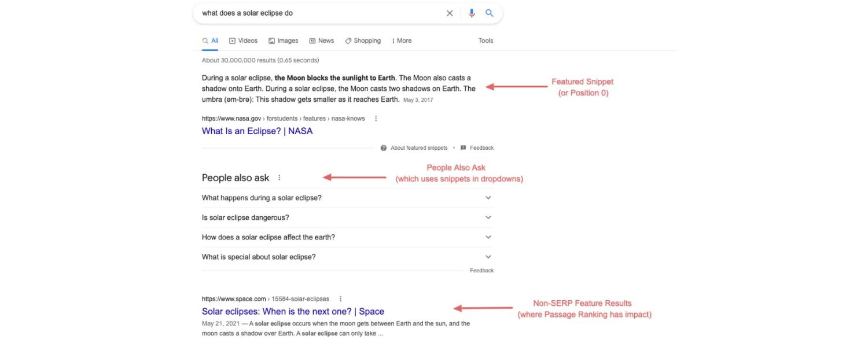Open the More search options menu
The width and height of the screenshot is (868, 347).
(400, 40)
